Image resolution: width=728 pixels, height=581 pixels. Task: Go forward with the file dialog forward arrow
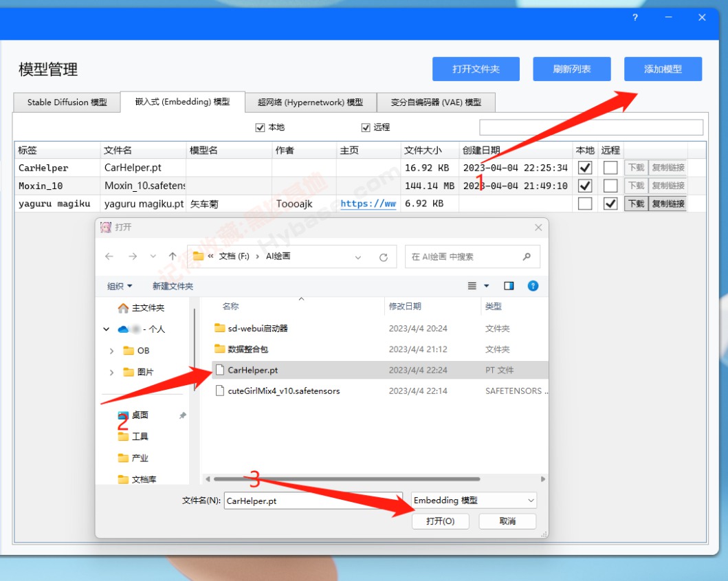(132, 256)
